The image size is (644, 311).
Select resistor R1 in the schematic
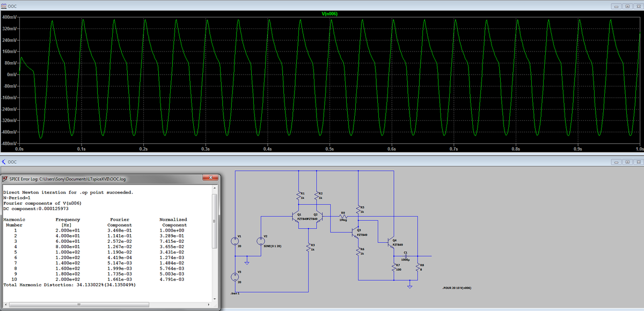[x=298, y=195]
